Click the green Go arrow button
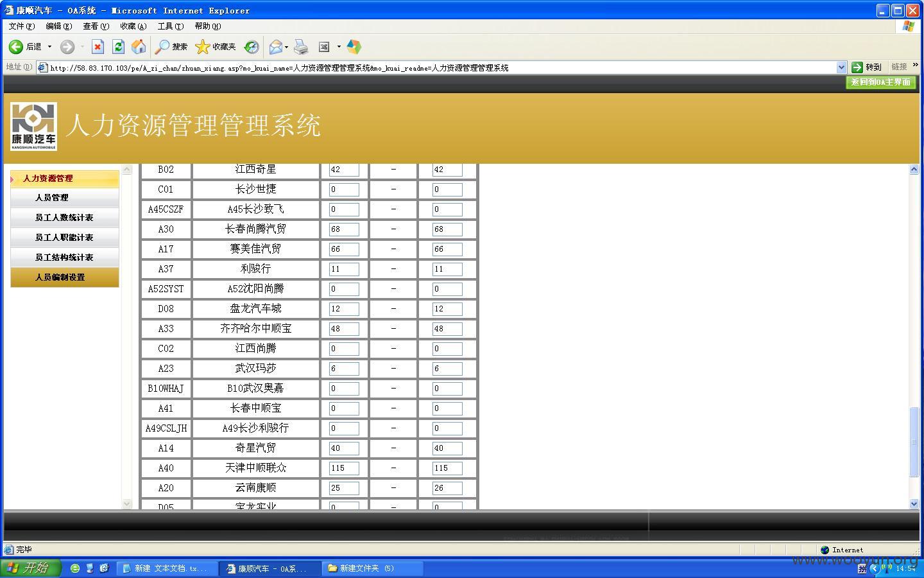Screen dimensions: 924x578 pyautogui.click(x=857, y=67)
